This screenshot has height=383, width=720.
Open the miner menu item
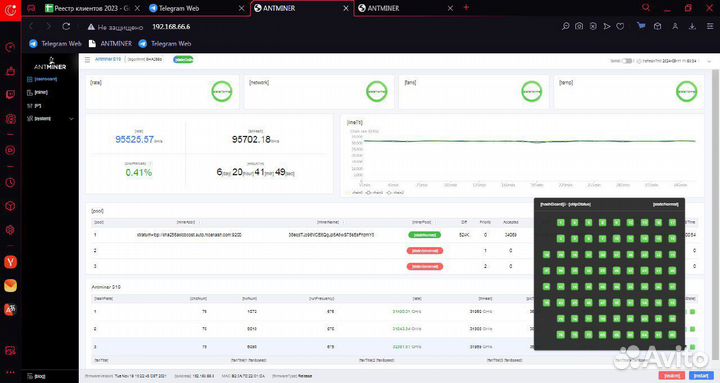[38, 92]
